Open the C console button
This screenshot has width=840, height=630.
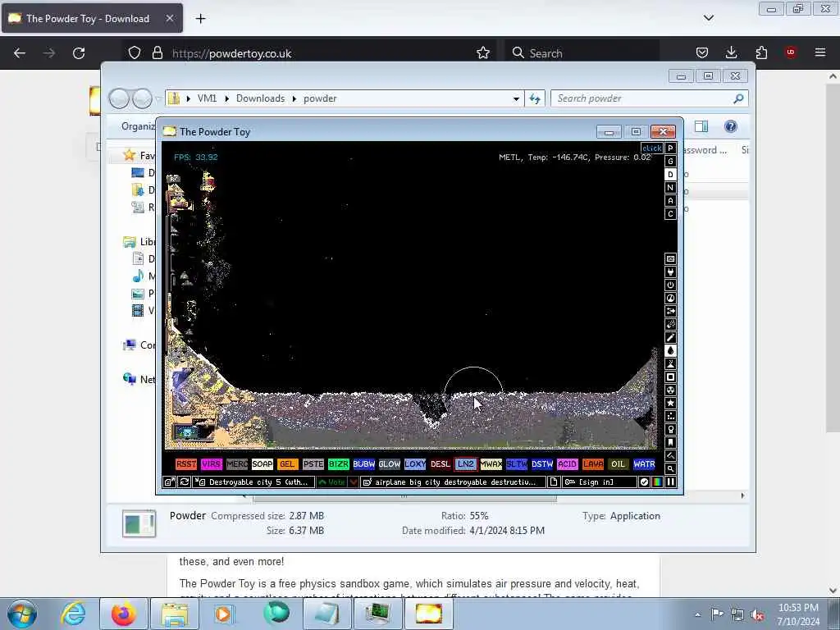(x=670, y=214)
